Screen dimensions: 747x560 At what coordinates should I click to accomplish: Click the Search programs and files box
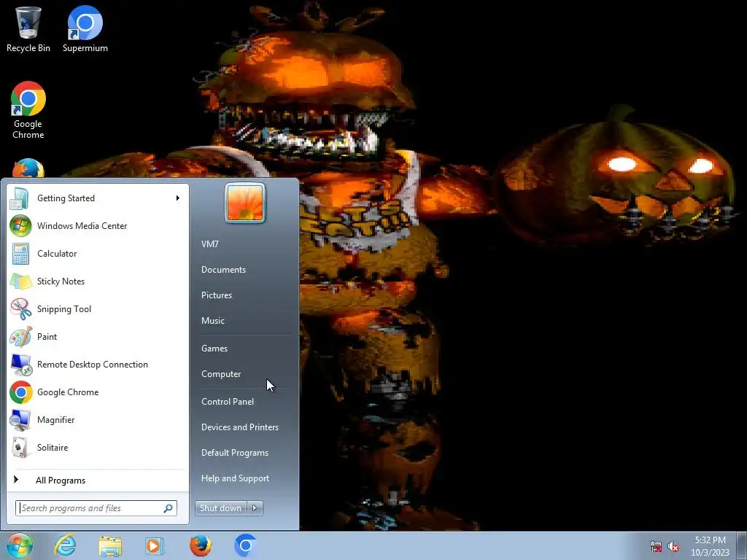(96, 508)
